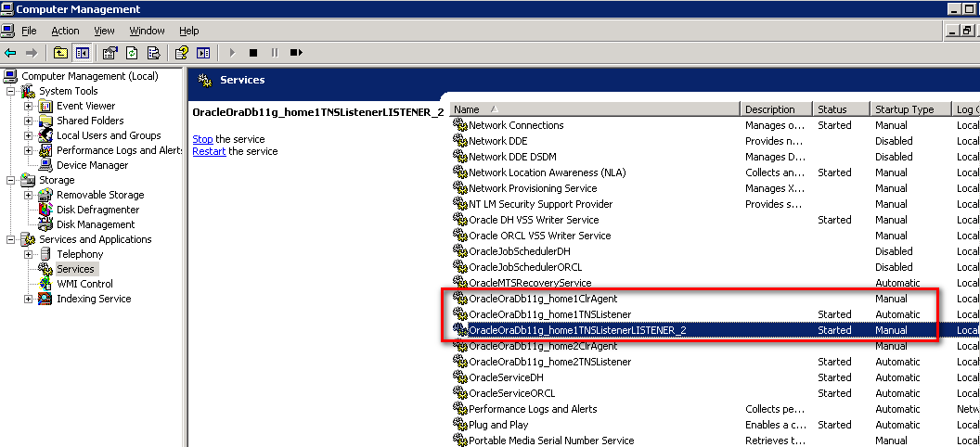Toggle the Show/Hide Action Pane toolbar icon
The image size is (980, 447).
click(203, 53)
